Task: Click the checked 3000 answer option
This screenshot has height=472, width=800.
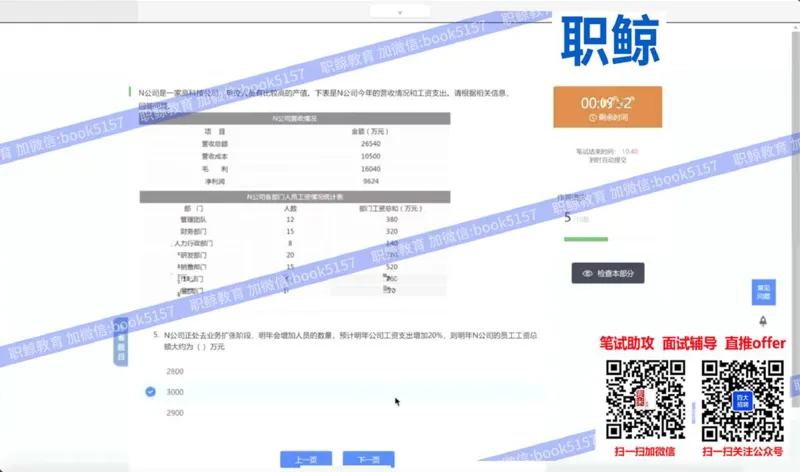Action: click(x=174, y=392)
